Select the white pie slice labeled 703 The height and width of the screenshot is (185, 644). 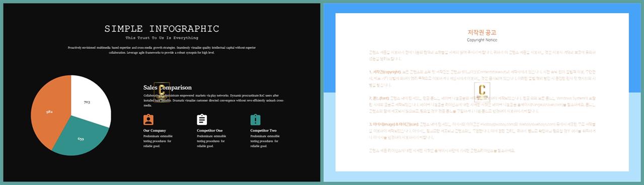(91, 101)
